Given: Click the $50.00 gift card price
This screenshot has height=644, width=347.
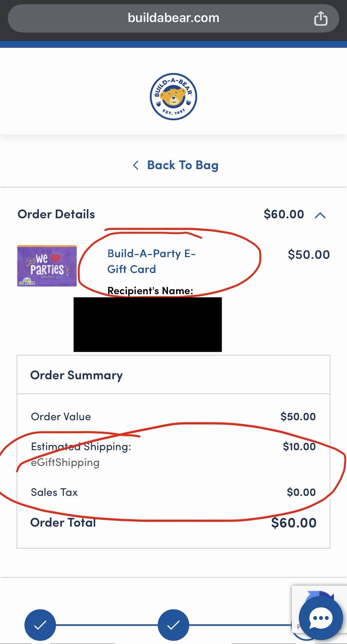Looking at the screenshot, I should pyautogui.click(x=308, y=255).
